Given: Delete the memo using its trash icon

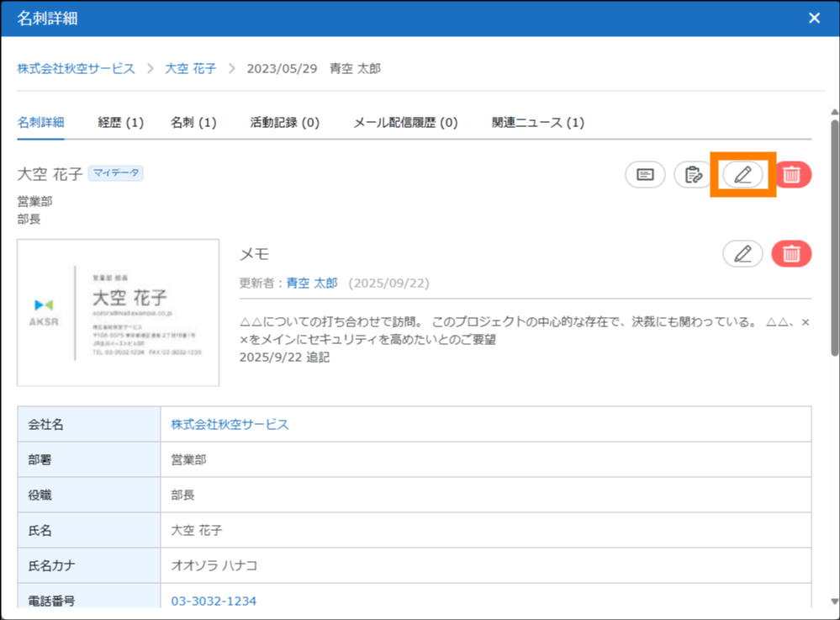Looking at the screenshot, I should pos(791,254).
